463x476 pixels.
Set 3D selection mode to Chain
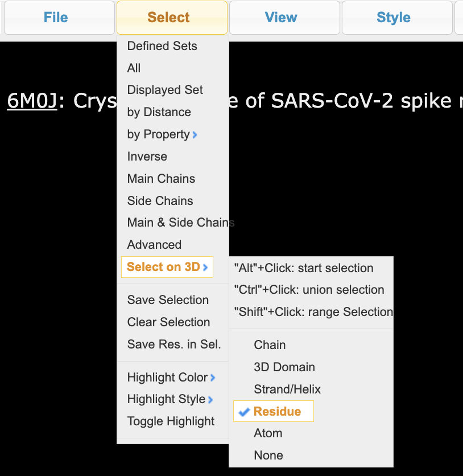270,345
